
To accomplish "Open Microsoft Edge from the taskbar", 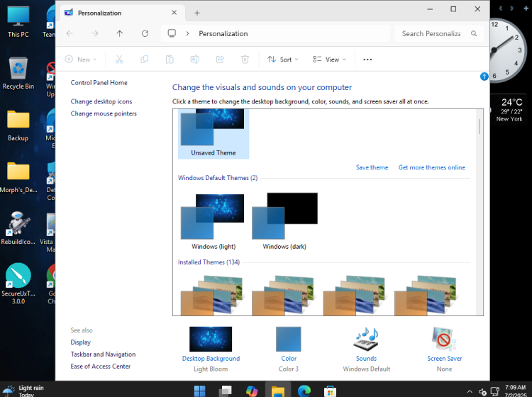I will click(x=304, y=391).
